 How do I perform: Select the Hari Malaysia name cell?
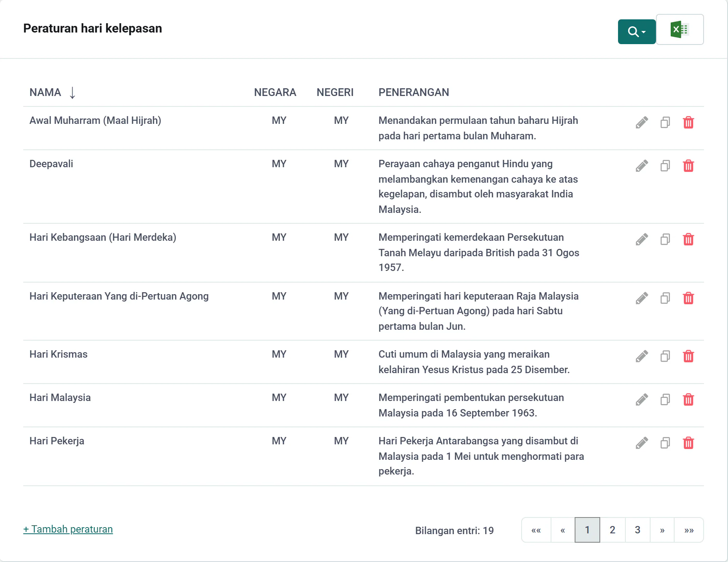(60, 398)
